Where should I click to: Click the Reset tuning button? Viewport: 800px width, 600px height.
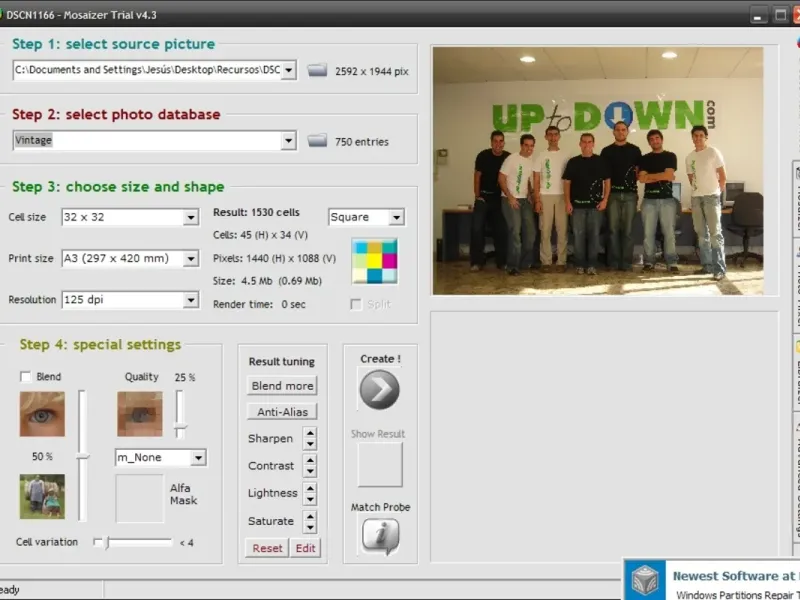(267, 548)
